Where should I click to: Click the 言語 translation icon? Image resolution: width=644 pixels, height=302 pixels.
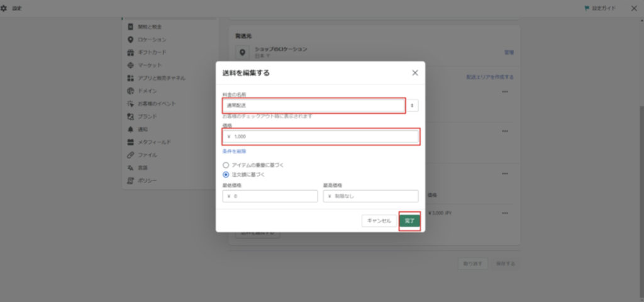click(x=131, y=168)
